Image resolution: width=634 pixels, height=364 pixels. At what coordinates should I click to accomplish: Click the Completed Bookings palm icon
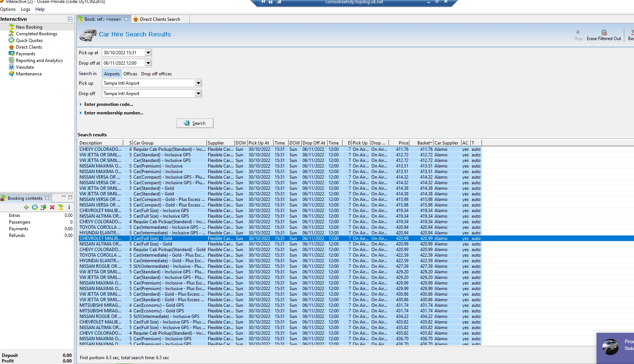(x=12, y=33)
